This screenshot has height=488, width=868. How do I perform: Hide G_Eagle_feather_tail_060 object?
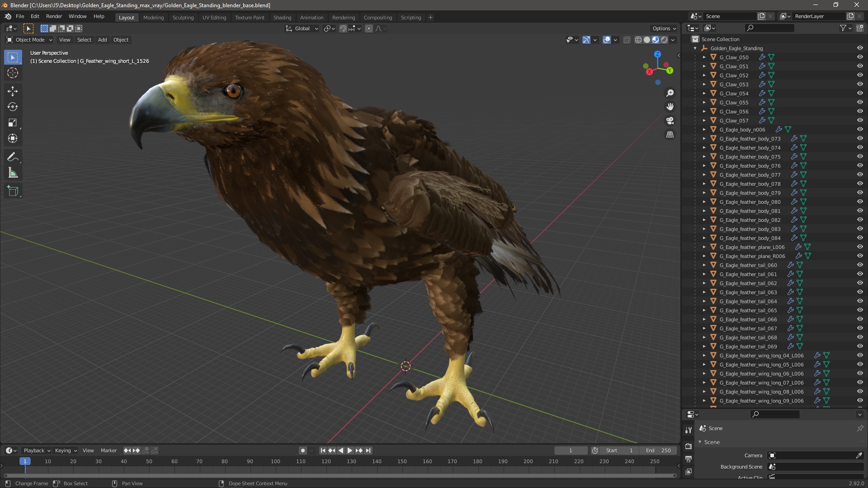coord(860,265)
